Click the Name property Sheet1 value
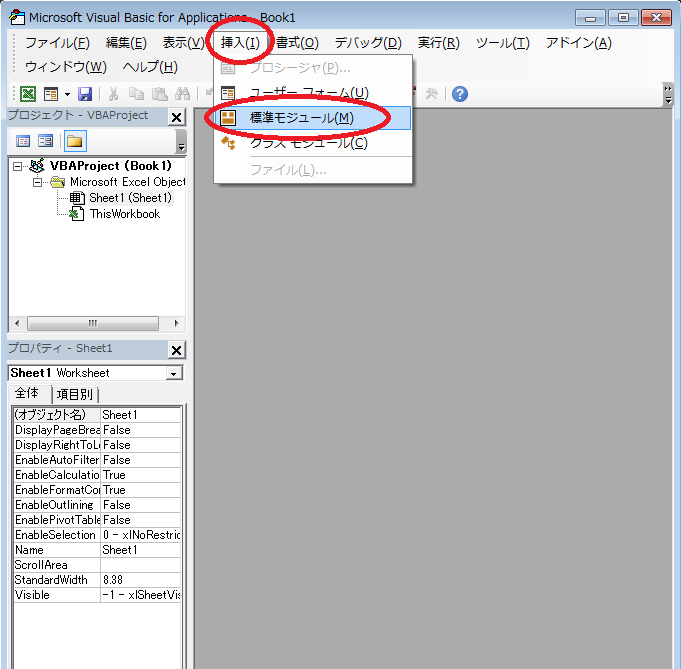Image resolution: width=681 pixels, height=669 pixels. [141, 550]
